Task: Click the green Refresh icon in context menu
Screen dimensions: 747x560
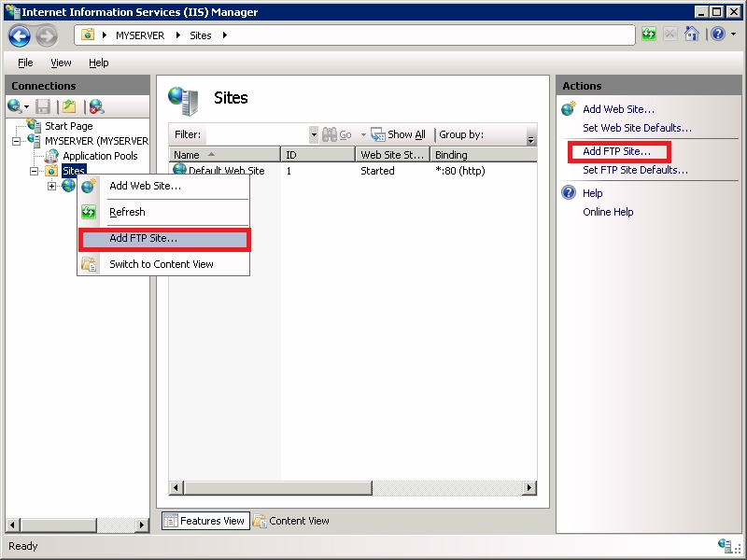Action: 89,212
